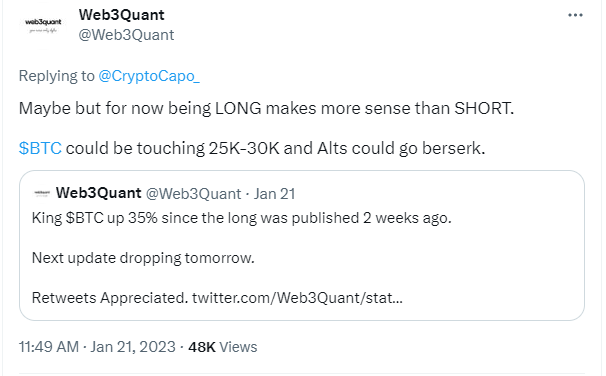This screenshot has width=606, height=376.
Task: Click the Web3Quant profile avatar
Action: (x=43, y=26)
